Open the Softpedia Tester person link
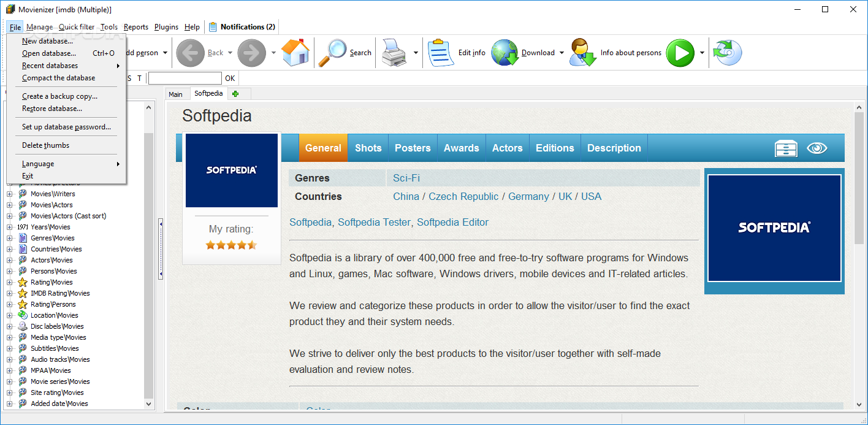 pos(374,222)
